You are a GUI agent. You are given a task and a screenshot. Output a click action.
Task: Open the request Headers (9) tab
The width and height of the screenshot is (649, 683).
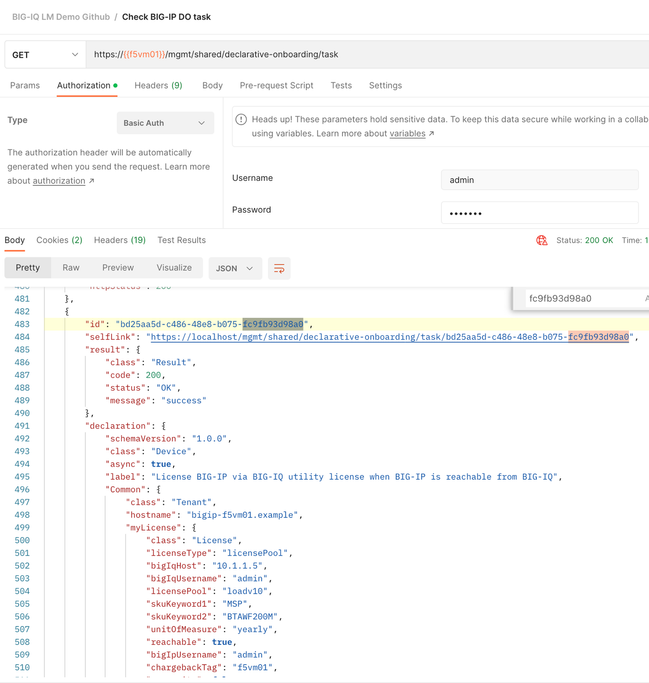[158, 86]
